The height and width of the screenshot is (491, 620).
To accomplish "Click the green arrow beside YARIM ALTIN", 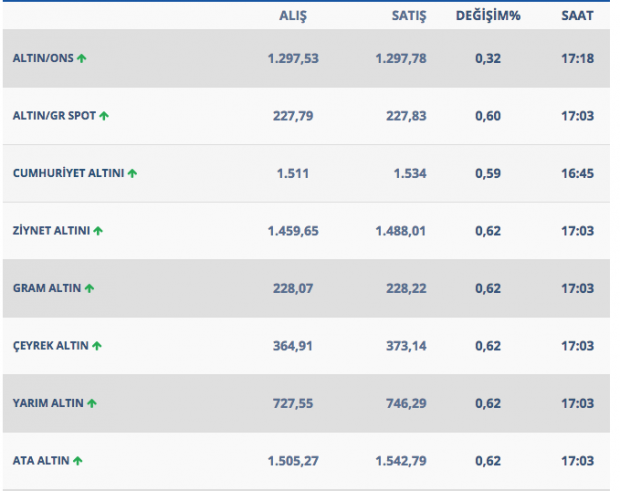I will point(92,403).
